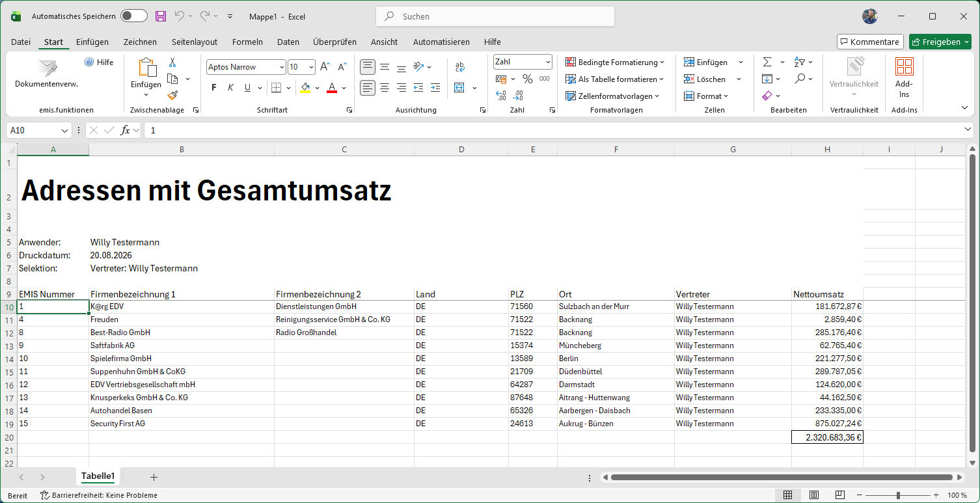Increase the cell indent
Screen dimensions: 980x503
point(435,87)
